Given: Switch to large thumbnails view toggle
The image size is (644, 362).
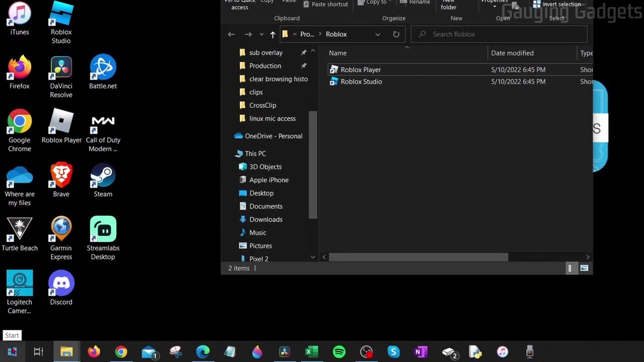Looking at the screenshot, I should coord(584,268).
